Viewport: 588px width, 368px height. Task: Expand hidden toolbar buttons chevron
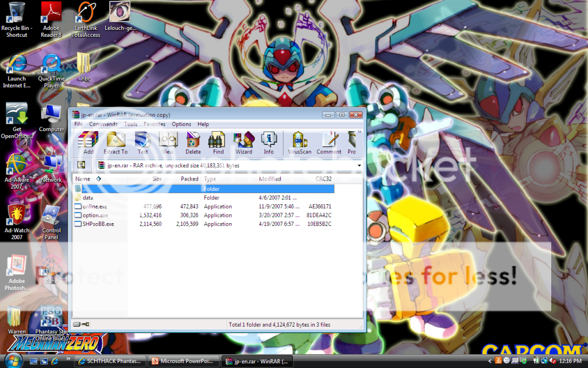tap(359, 132)
